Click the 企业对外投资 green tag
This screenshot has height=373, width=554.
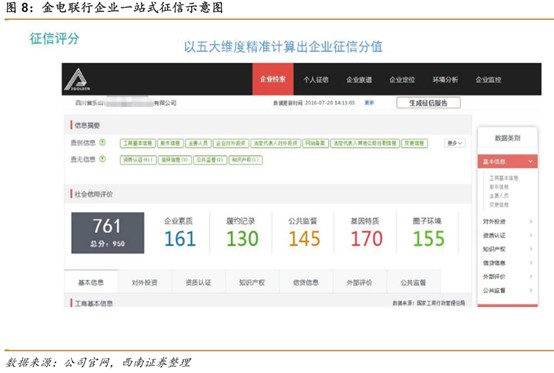231,143
